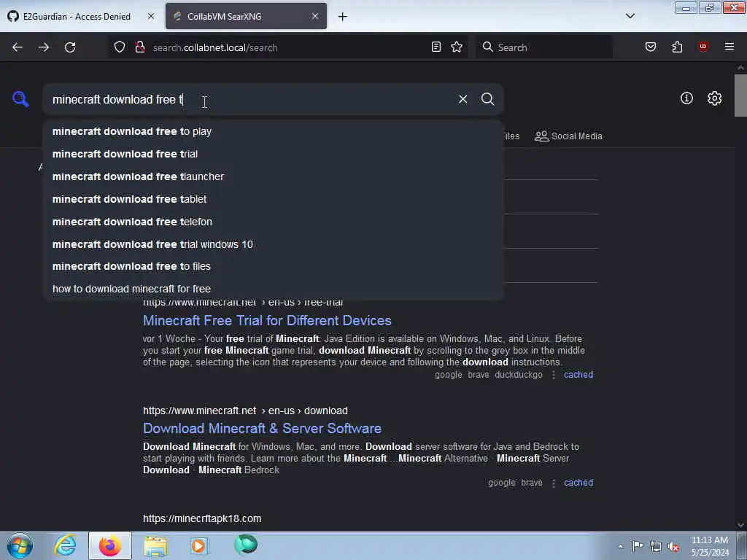Open Windows Media Player taskbar icon
This screenshot has height=560, width=747.
coord(200,545)
